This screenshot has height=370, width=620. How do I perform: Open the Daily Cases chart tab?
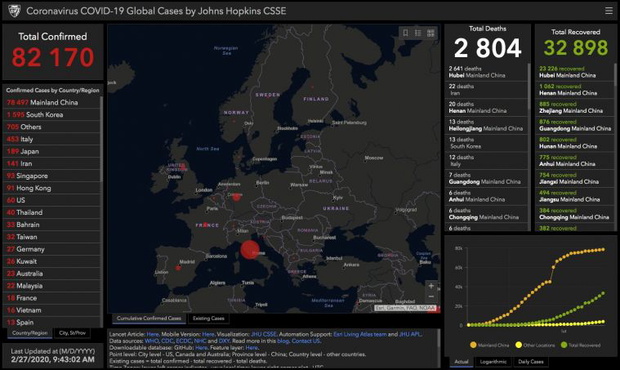click(531, 361)
